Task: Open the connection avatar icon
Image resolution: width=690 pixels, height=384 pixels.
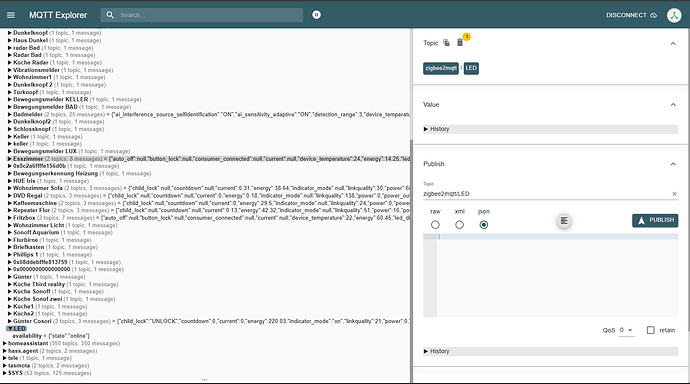Action: (674, 15)
